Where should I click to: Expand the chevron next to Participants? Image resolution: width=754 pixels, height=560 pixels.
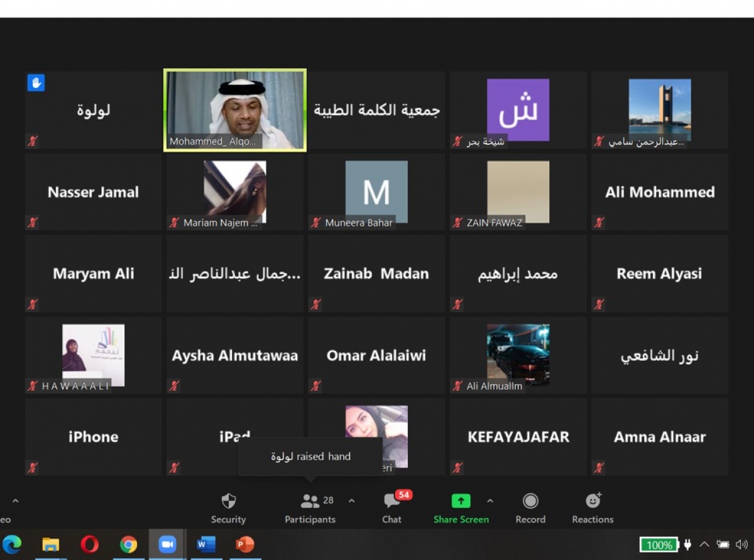pyautogui.click(x=352, y=501)
